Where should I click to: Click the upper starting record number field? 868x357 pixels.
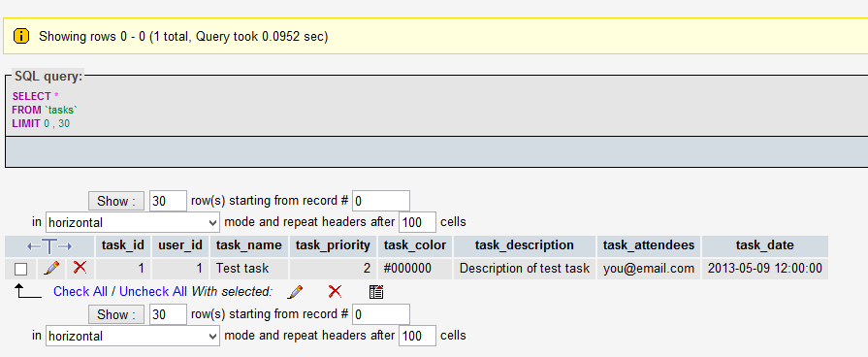381,201
